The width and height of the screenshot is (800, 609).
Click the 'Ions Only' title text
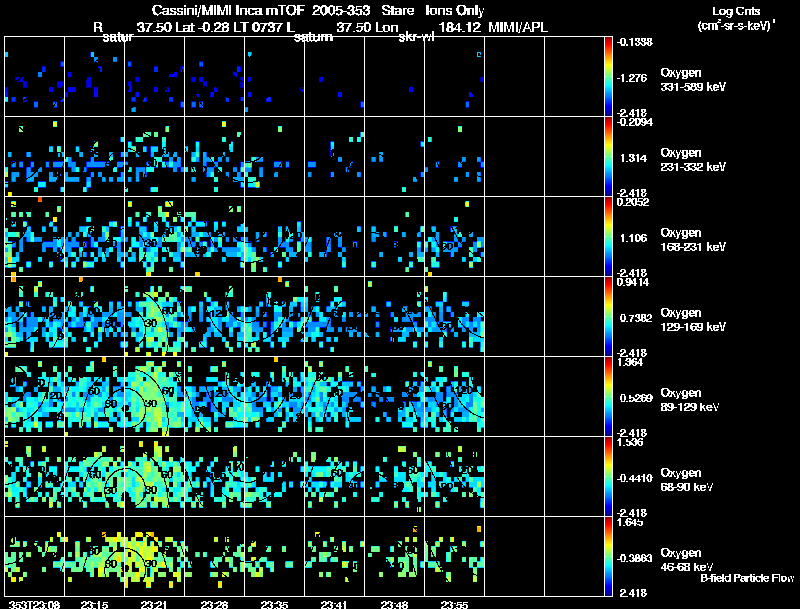click(x=455, y=11)
